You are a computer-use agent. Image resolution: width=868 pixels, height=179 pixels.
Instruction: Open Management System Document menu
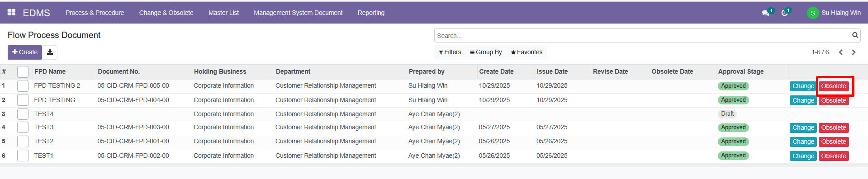tap(298, 13)
